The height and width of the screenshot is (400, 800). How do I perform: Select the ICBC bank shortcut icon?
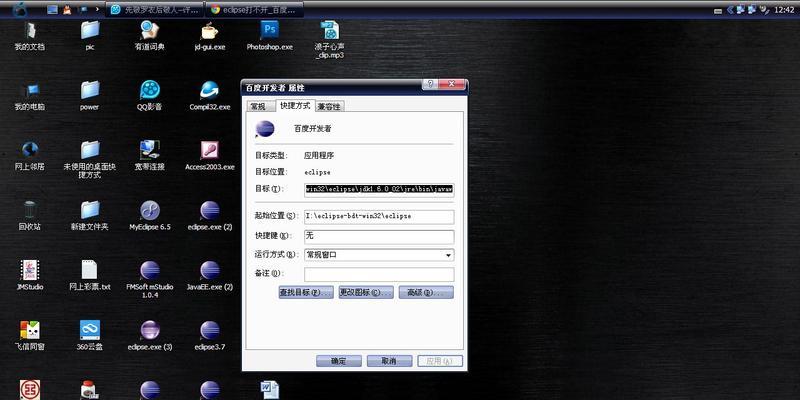point(30,390)
